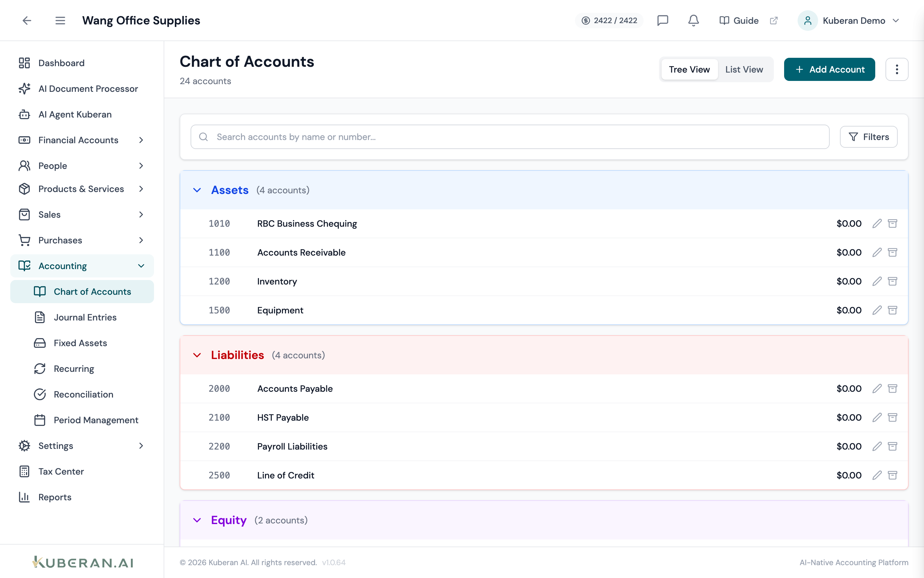This screenshot has width=924, height=578.
Task: Edit Accounts Payable account
Action: tap(877, 389)
